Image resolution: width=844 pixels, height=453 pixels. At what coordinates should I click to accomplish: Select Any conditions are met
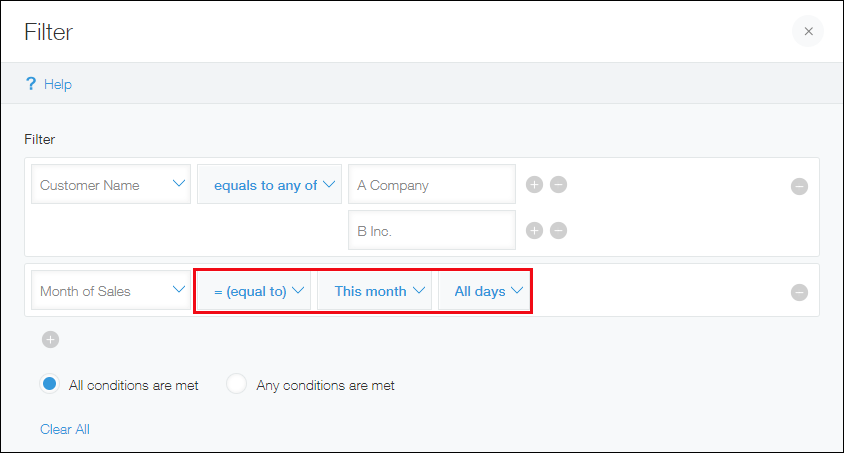pos(237,384)
